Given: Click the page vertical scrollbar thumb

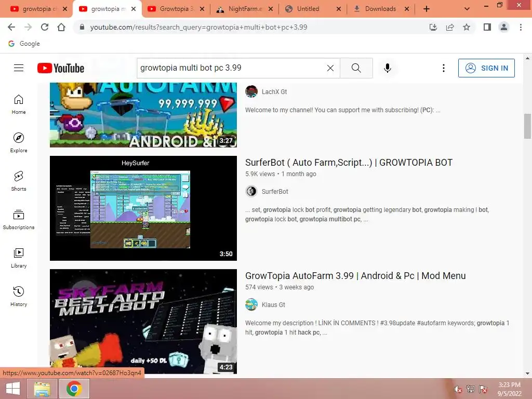Looking at the screenshot, I should click(527, 126).
